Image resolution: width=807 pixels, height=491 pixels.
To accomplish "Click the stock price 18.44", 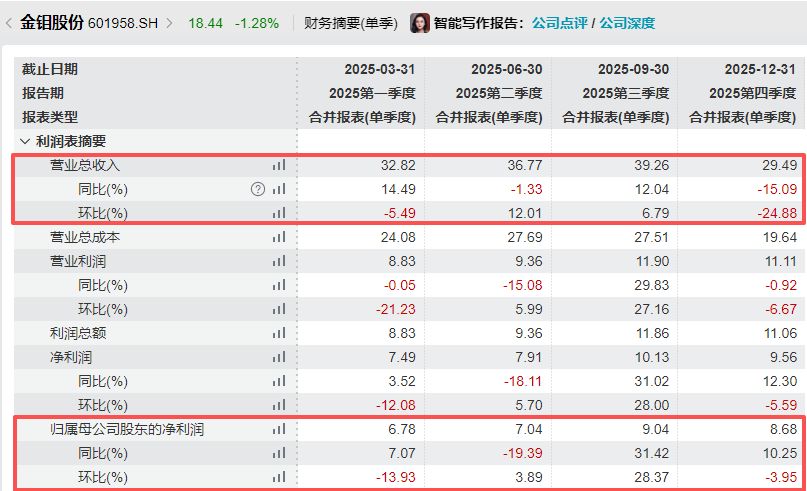I will pos(205,24).
